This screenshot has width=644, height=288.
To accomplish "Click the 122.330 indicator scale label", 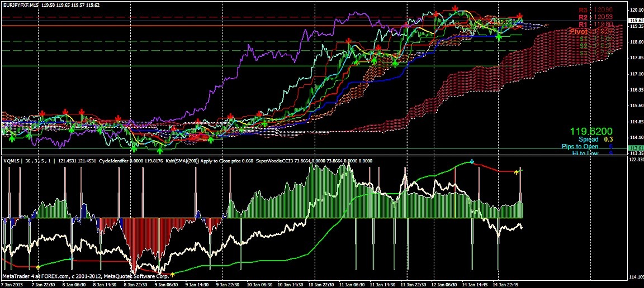I will 637,160.
